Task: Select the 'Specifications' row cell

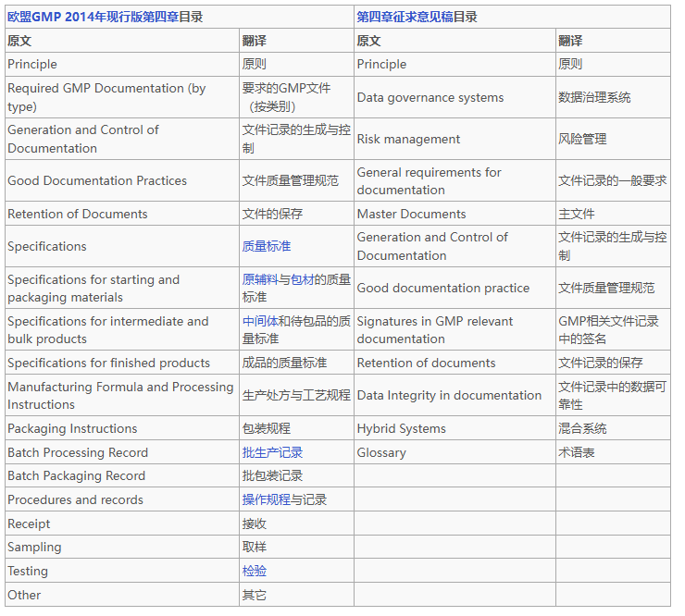Action: (x=122, y=246)
